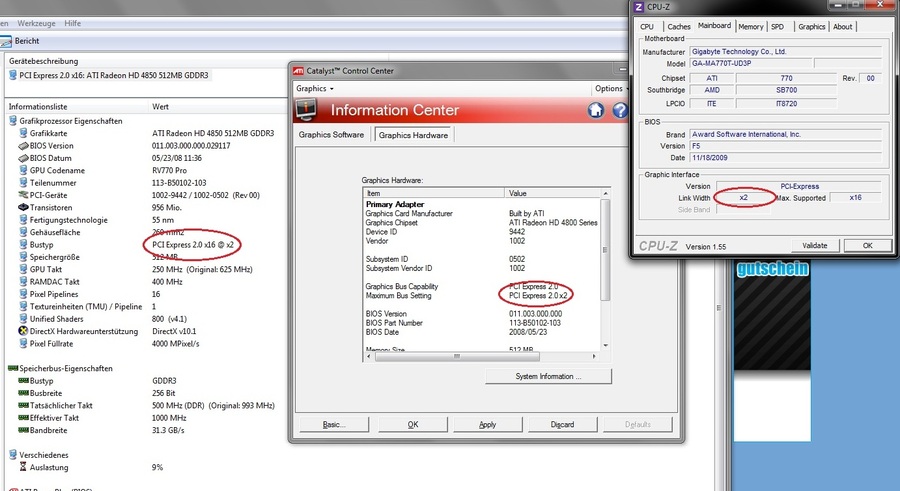900x491 pixels.
Task: Click the Grafikprozessor Eigenschaften section icon
Action: [x=13, y=121]
